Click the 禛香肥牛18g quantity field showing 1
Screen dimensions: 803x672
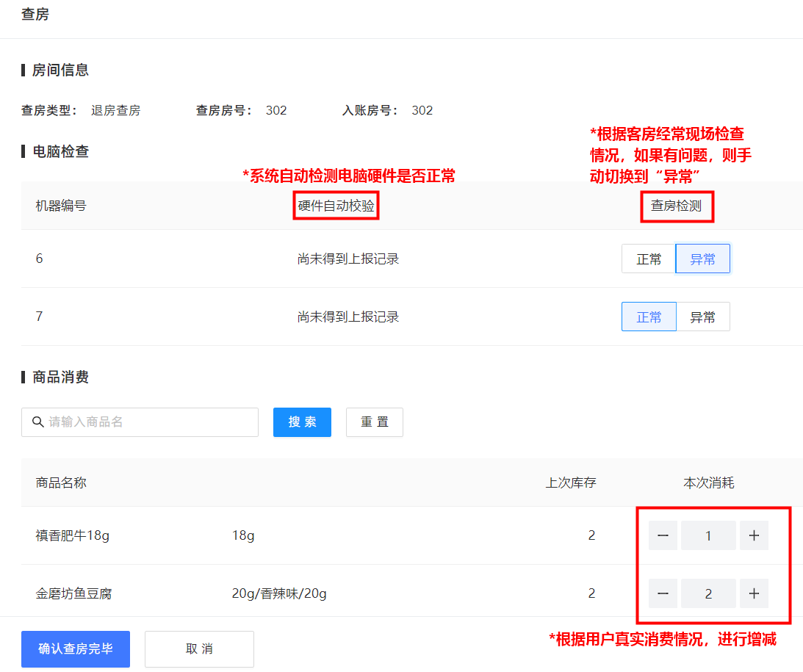(x=708, y=535)
